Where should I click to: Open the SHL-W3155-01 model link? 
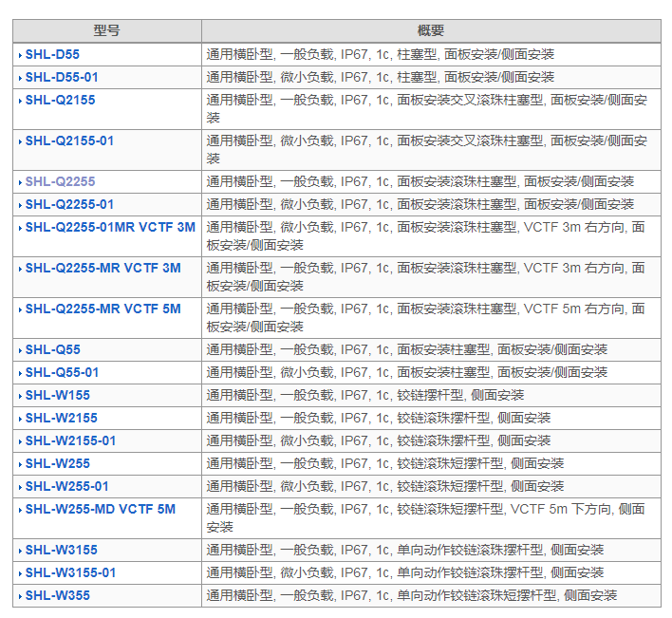71,572
